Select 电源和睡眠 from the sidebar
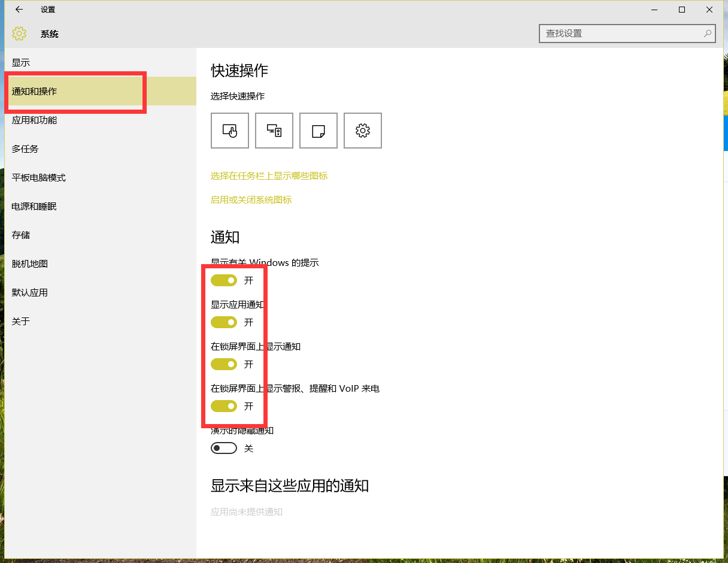This screenshot has height=563, width=728. tap(34, 207)
